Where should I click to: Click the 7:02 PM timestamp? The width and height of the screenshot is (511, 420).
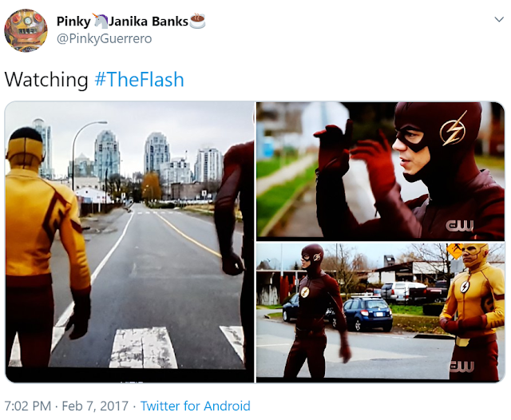coord(28,406)
